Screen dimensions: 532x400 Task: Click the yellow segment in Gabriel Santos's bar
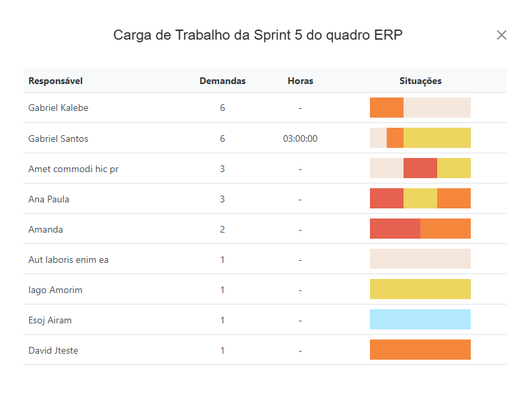click(436, 138)
